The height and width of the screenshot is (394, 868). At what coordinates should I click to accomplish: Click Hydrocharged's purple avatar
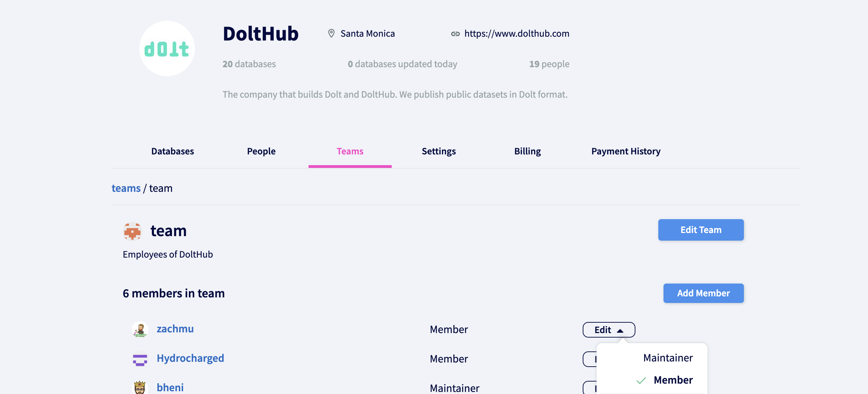pos(141,359)
